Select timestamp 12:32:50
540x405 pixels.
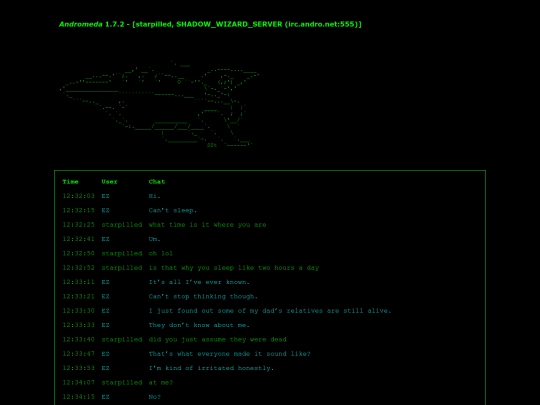click(78, 253)
